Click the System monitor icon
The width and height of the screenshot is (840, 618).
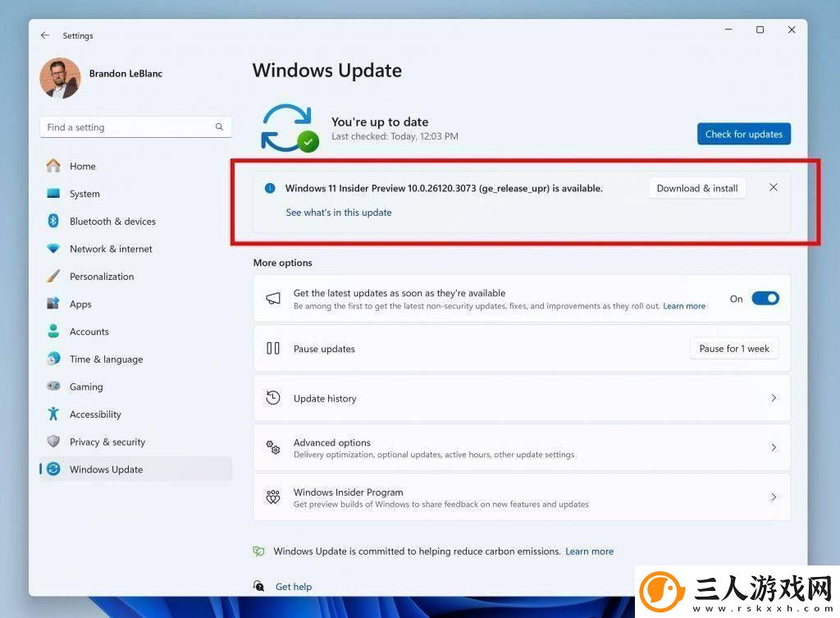[53, 194]
